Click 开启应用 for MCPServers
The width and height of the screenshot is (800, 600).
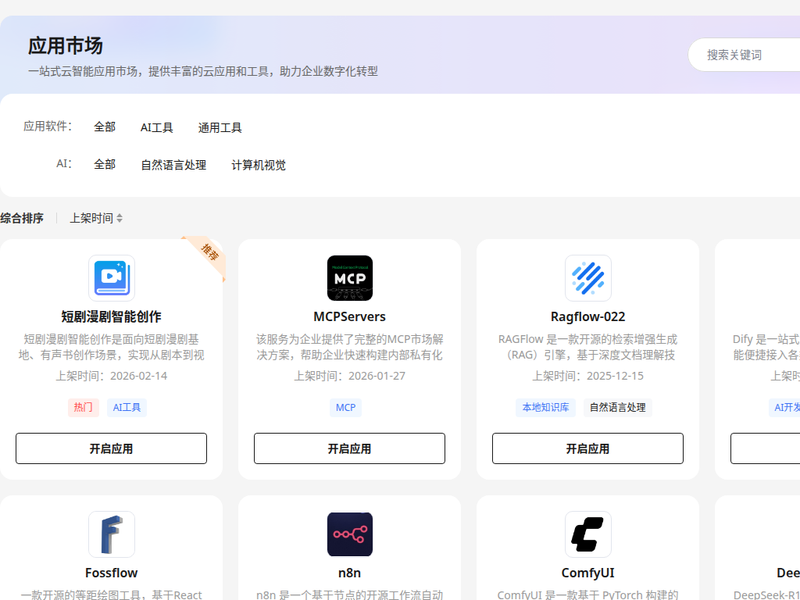(349, 448)
